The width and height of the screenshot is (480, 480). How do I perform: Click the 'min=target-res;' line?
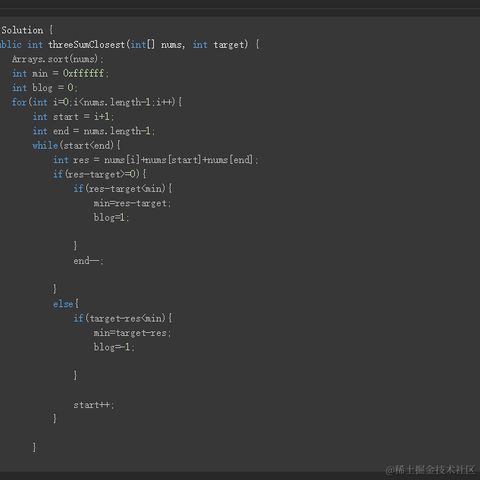click(132, 333)
